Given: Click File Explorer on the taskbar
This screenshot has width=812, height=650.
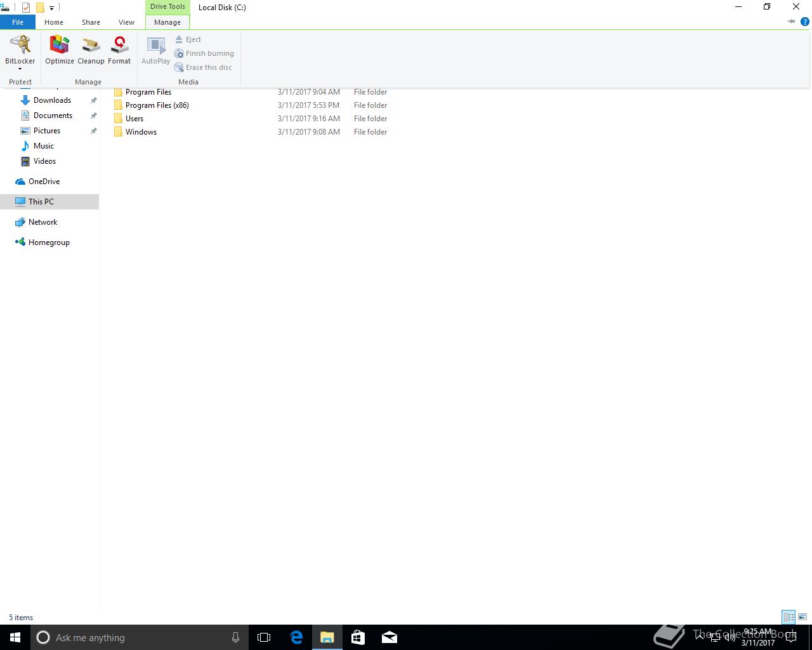Looking at the screenshot, I should click(327, 637).
